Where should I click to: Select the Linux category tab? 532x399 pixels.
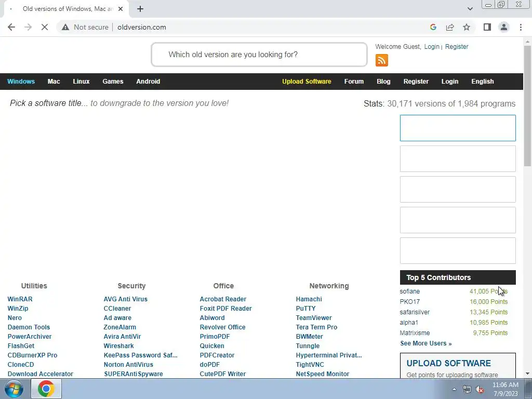click(x=81, y=82)
